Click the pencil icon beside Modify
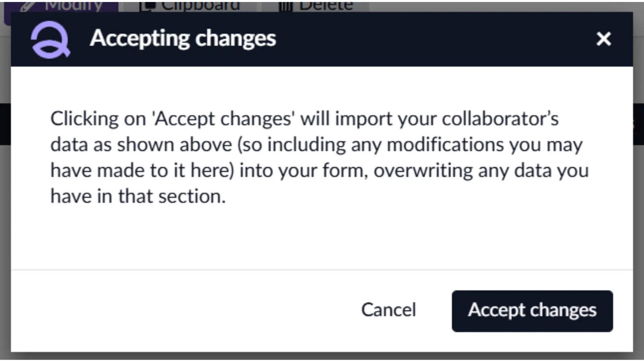Viewport: 644px width, 362px height. tap(27, 6)
